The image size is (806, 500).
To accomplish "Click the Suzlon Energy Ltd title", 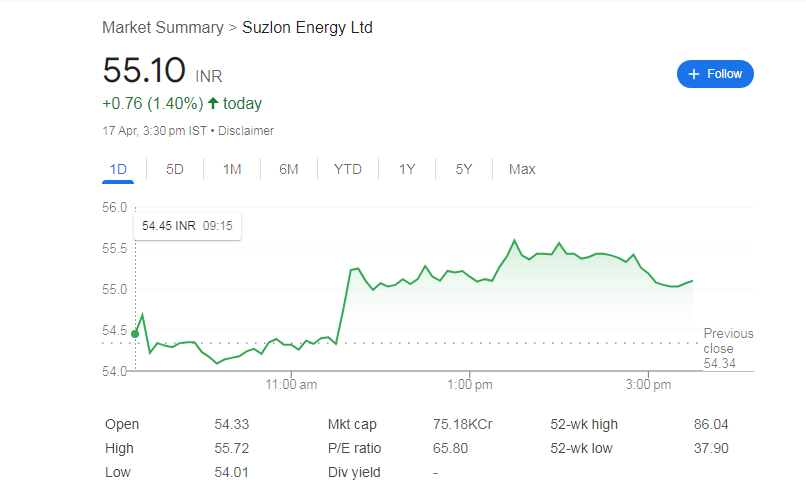I will click(x=307, y=27).
